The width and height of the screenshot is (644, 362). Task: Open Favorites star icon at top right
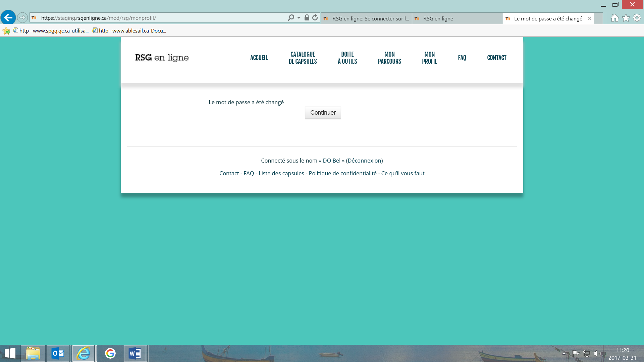[x=626, y=18]
